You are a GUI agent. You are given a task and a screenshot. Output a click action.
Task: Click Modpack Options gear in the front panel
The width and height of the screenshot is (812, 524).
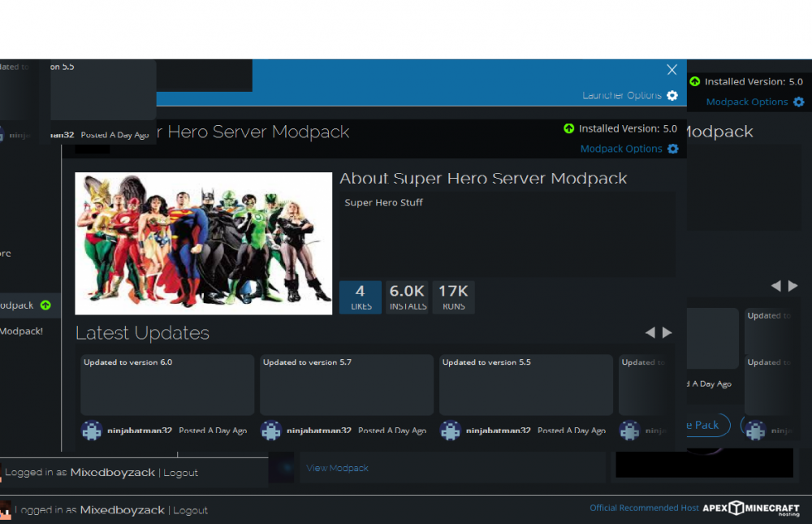coord(672,149)
